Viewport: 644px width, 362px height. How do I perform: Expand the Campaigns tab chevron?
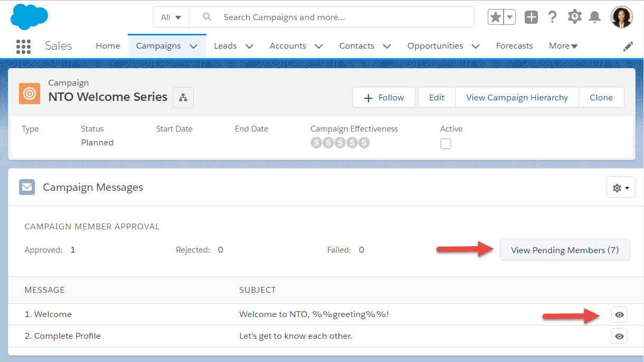tap(194, 47)
